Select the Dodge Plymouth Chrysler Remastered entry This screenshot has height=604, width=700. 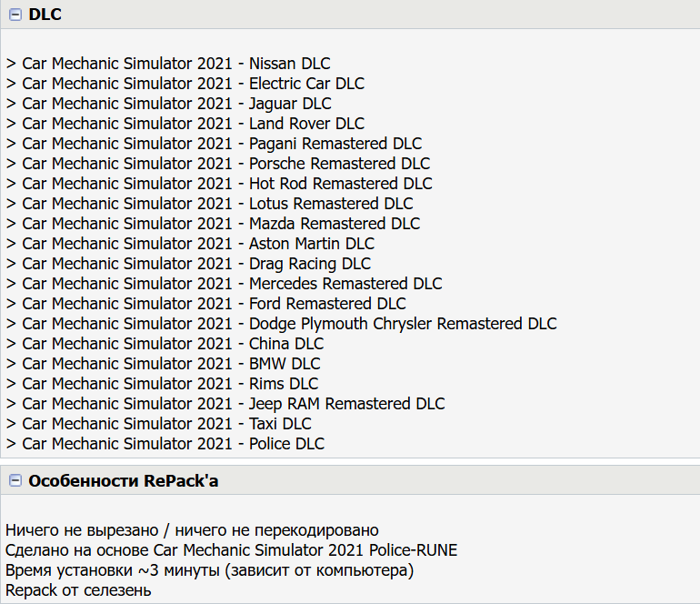[281, 324]
